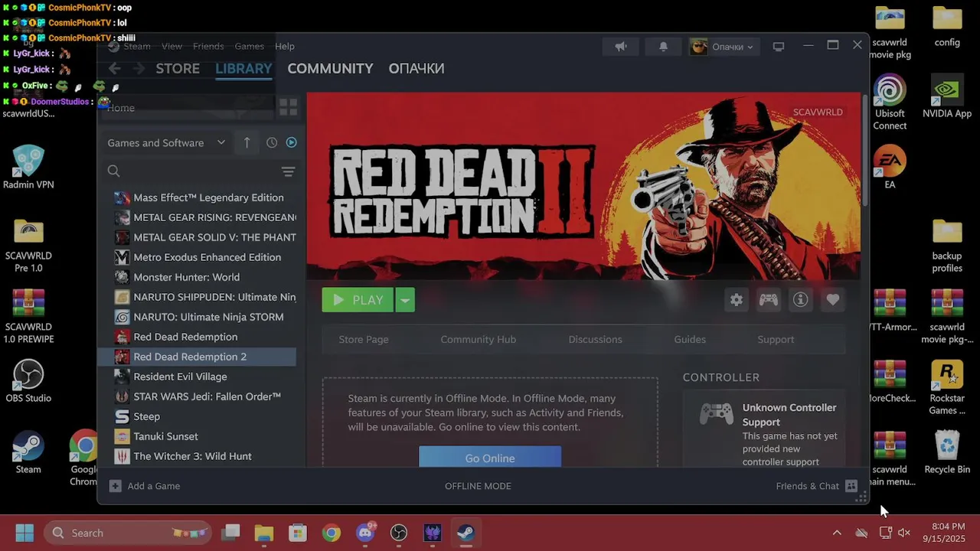The height and width of the screenshot is (551, 980).
Task: Switch Steam to Big Picture mode icon
Action: tap(779, 47)
